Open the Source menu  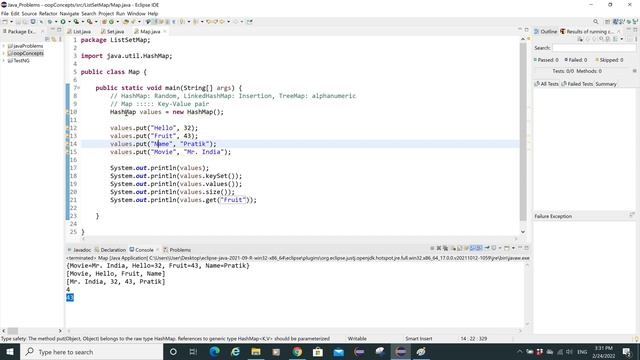click(x=29, y=13)
